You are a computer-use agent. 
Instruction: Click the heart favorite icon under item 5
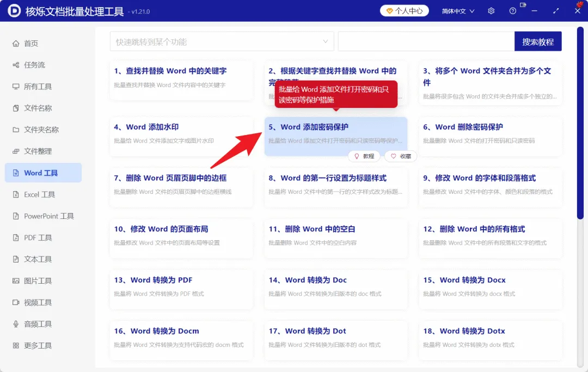[394, 156]
